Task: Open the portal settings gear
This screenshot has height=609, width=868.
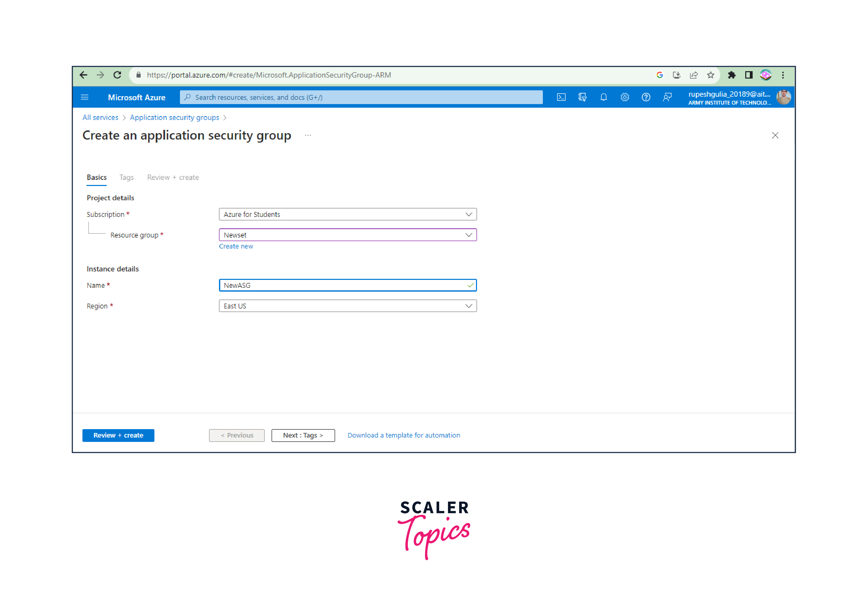Action: [625, 97]
